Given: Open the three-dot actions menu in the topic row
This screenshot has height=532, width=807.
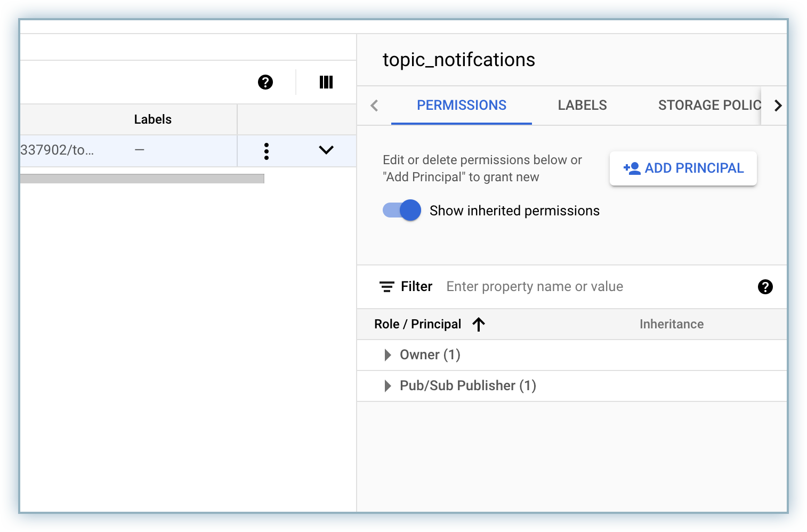Looking at the screenshot, I should click(x=267, y=151).
